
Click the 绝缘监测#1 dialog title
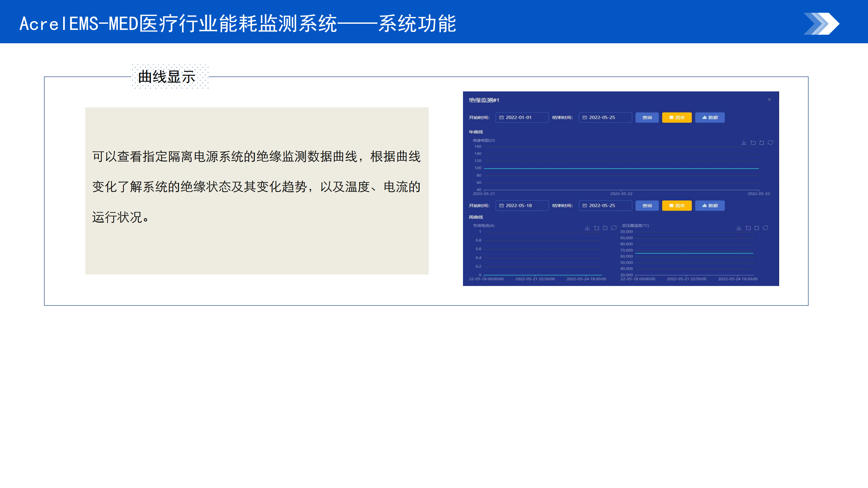tap(484, 100)
